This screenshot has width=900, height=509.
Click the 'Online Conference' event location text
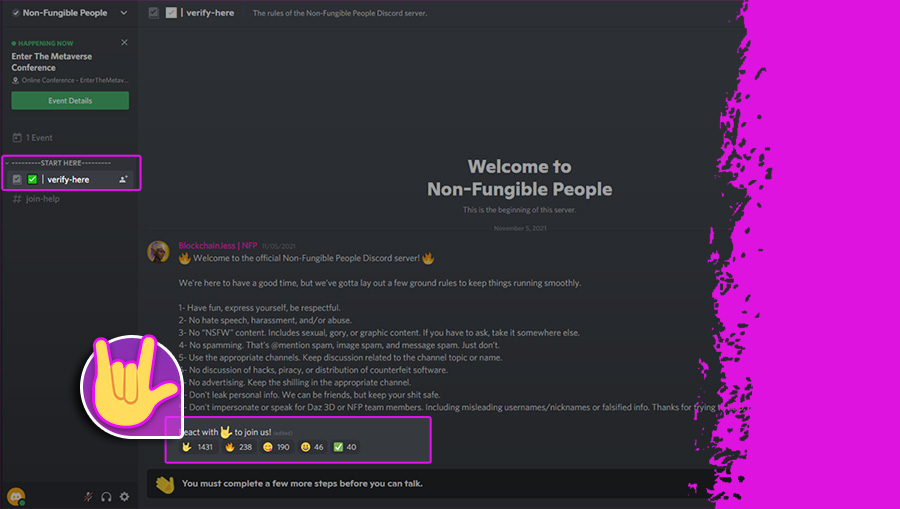(75, 80)
